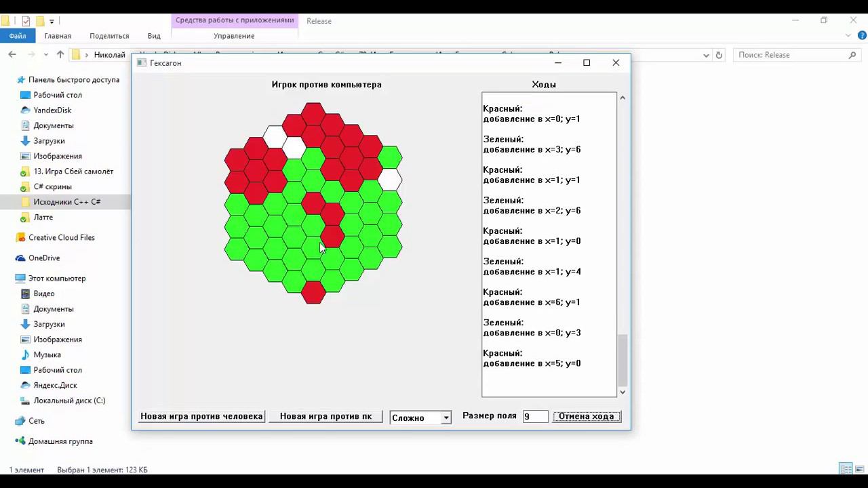
Task: Click the Сеть network icon
Action: point(20,421)
